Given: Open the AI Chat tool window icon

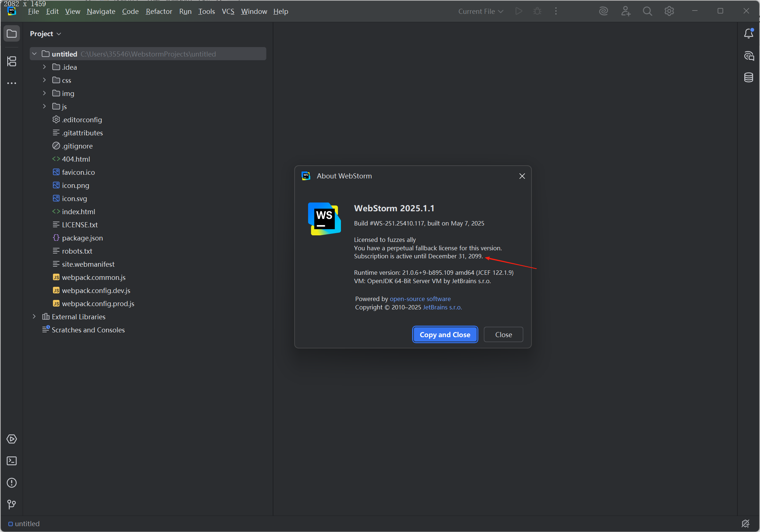Looking at the screenshot, I should 749,56.
